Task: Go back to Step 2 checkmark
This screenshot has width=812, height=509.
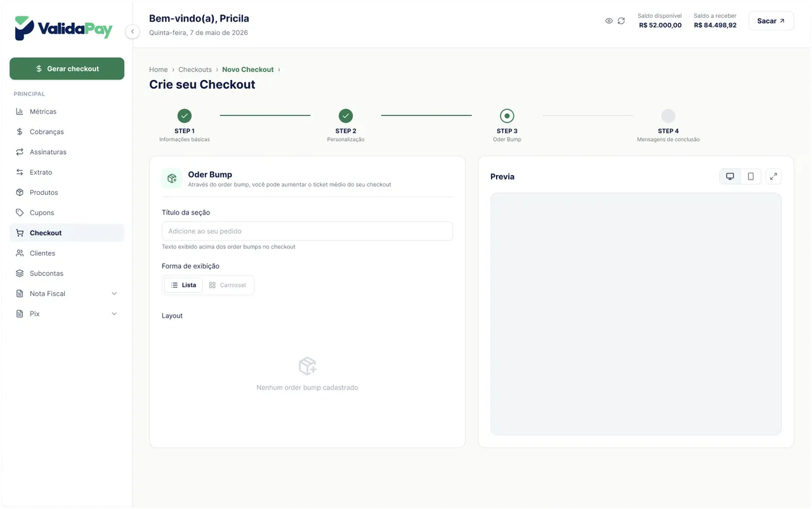Action: pyautogui.click(x=346, y=116)
